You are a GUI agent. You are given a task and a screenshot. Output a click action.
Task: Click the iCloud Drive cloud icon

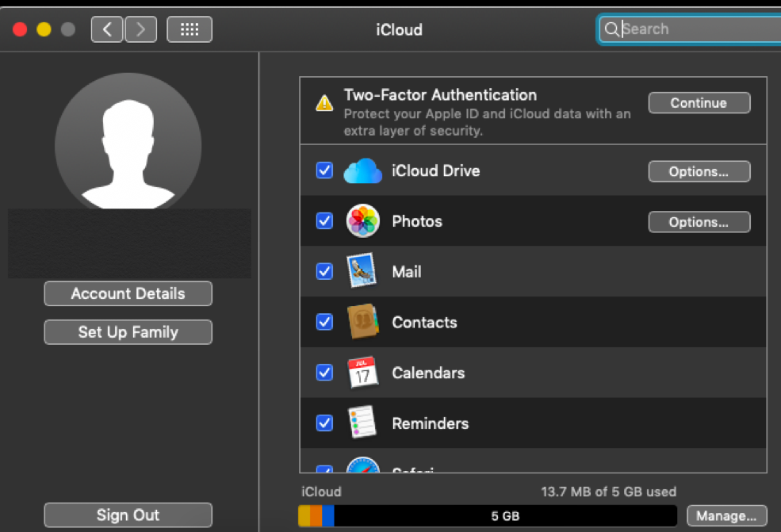pyautogui.click(x=362, y=170)
